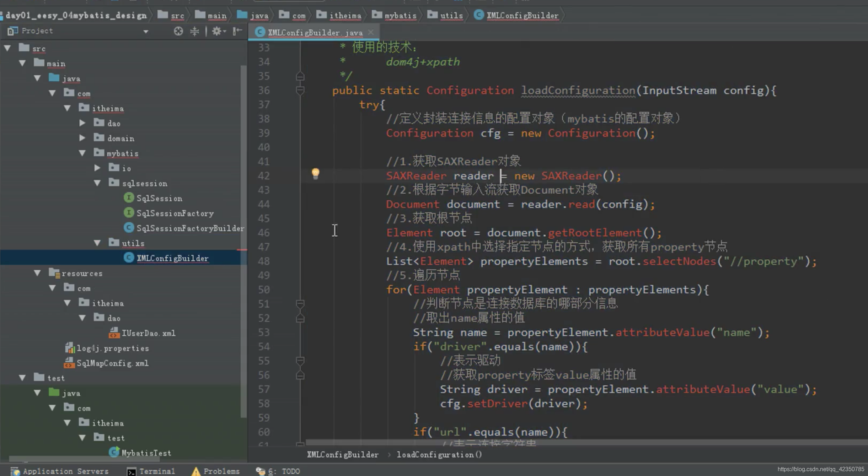Collapse the main folder arrow
Viewport: 868px width, 476px height.
22,63
